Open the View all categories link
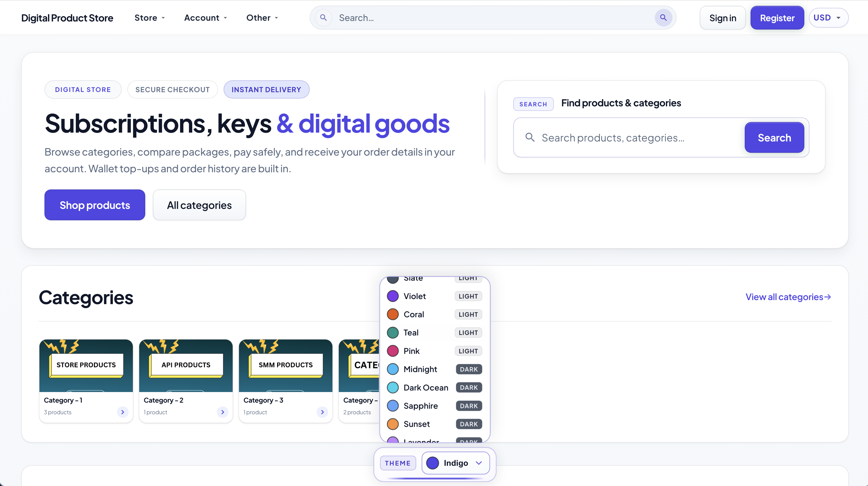The image size is (868, 486). point(788,297)
